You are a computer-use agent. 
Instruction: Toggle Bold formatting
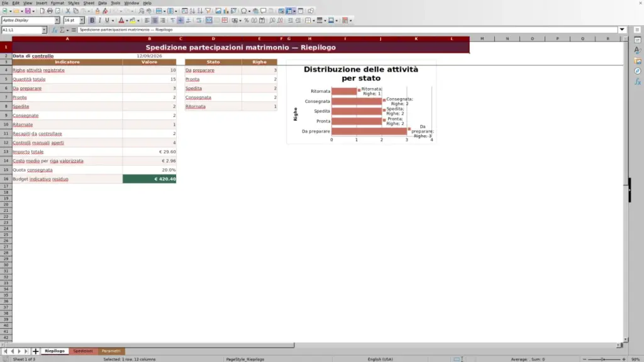click(x=92, y=21)
